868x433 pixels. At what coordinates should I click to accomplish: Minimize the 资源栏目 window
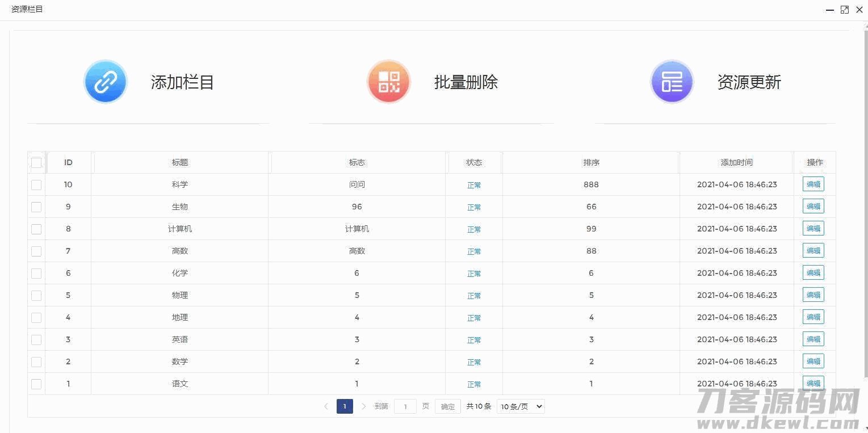click(830, 10)
